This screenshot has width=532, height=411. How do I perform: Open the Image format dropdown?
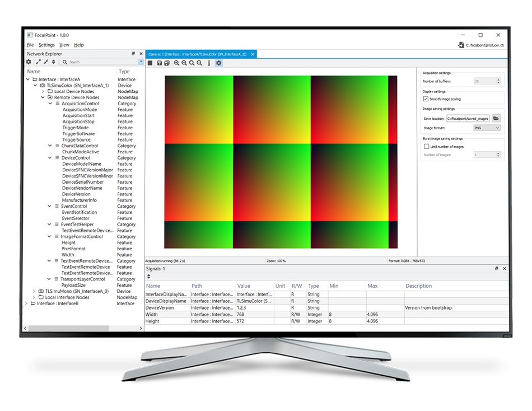point(487,128)
